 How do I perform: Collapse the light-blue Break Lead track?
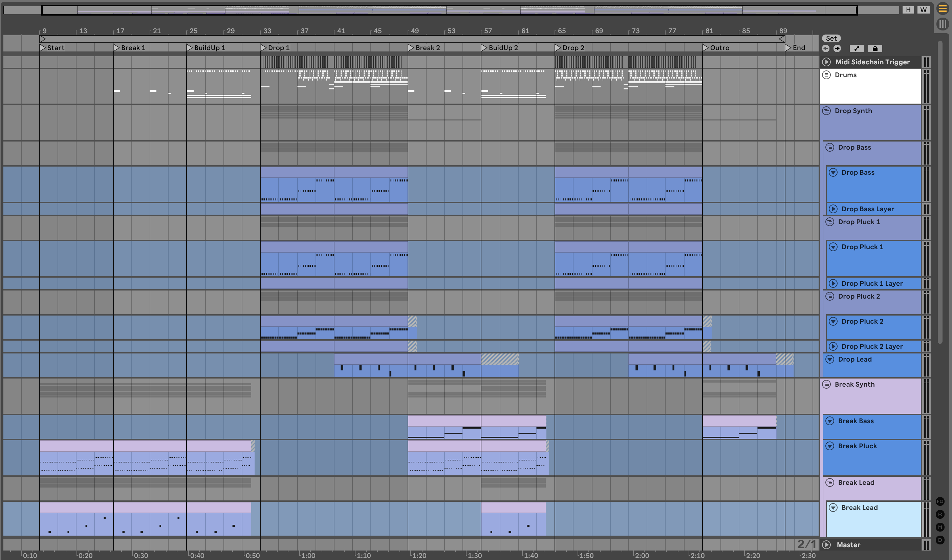click(833, 508)
